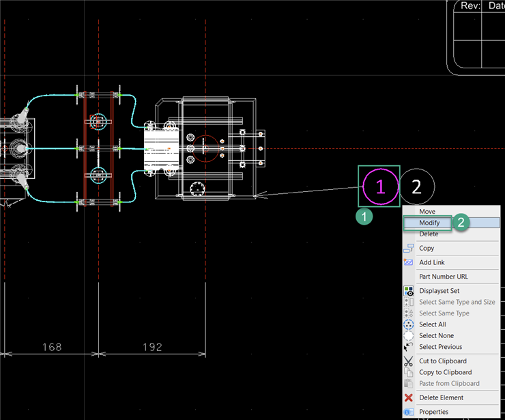The image size is (505, 420).
Task: Select the magenta balloon number 1
Action: coord(380,186)
